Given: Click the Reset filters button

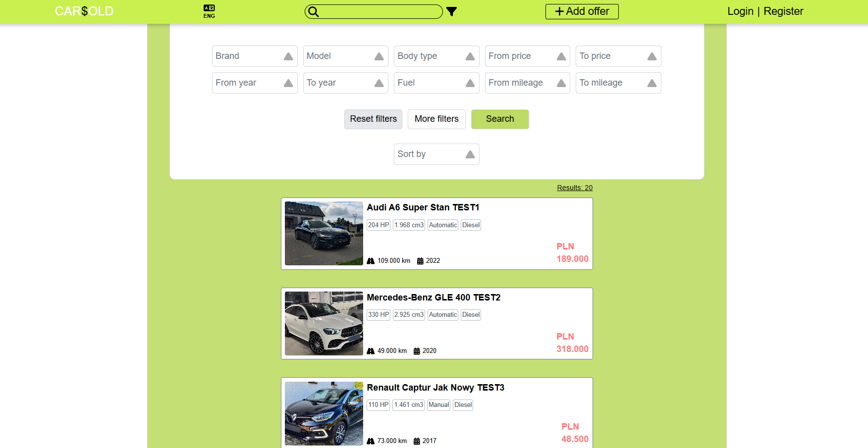Looking at the screenshot, I should coord(373,119).
